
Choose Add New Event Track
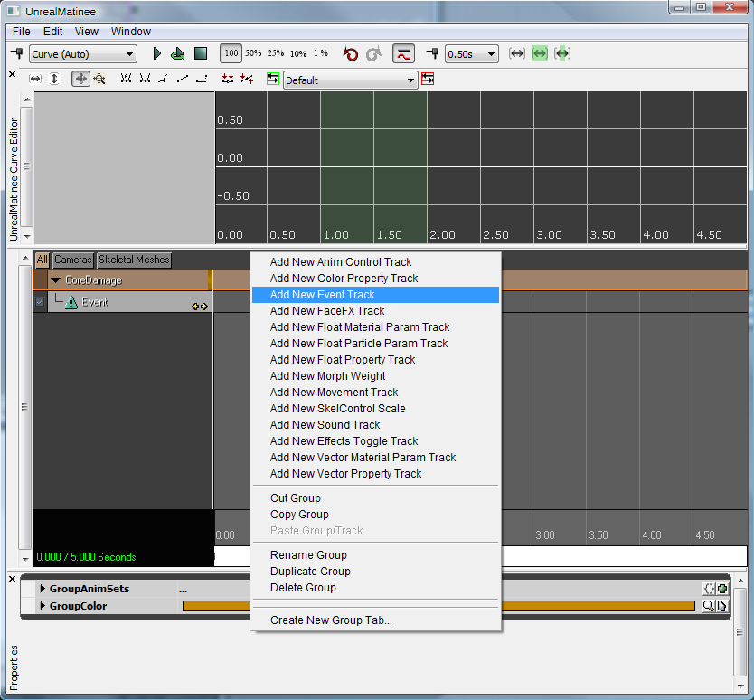[x=375, y=295]
